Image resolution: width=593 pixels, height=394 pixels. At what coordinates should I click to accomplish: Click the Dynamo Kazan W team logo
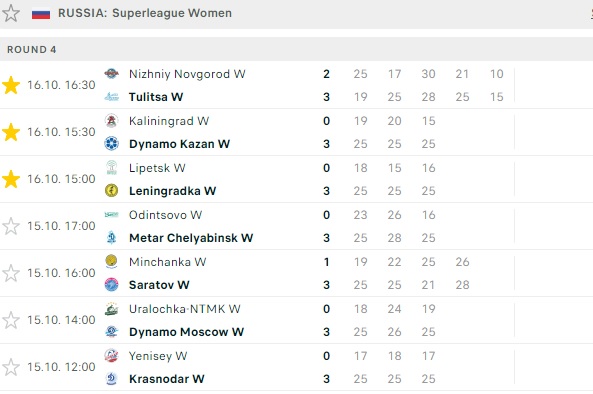pos(112,144)
